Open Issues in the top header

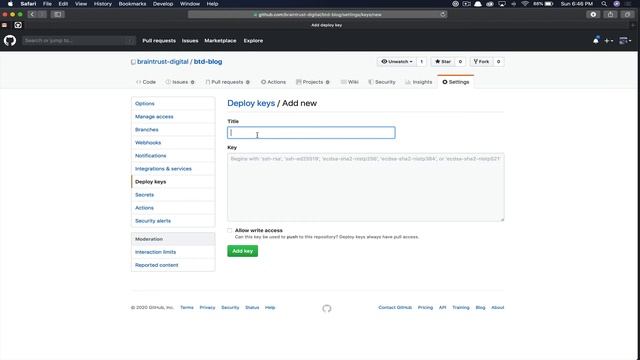pyautogui.click(x=190, y=41)
